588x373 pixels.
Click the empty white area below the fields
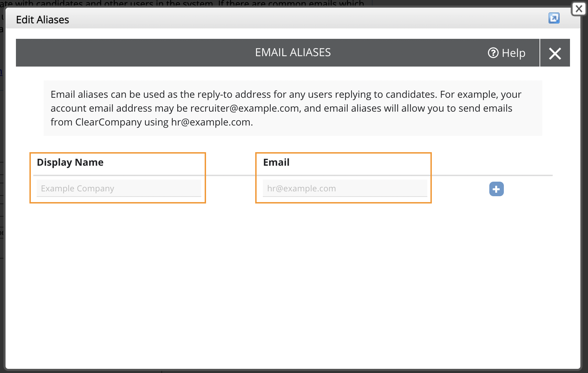(293, 284)
